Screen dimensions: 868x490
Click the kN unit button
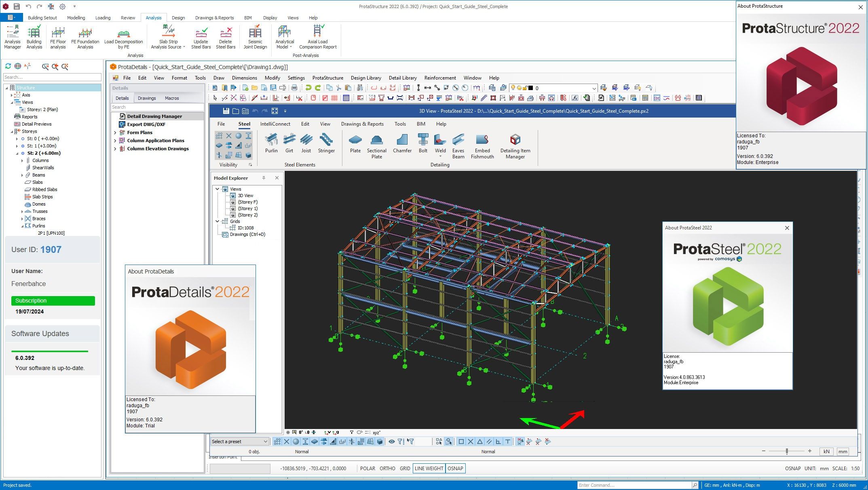(826, 452)
